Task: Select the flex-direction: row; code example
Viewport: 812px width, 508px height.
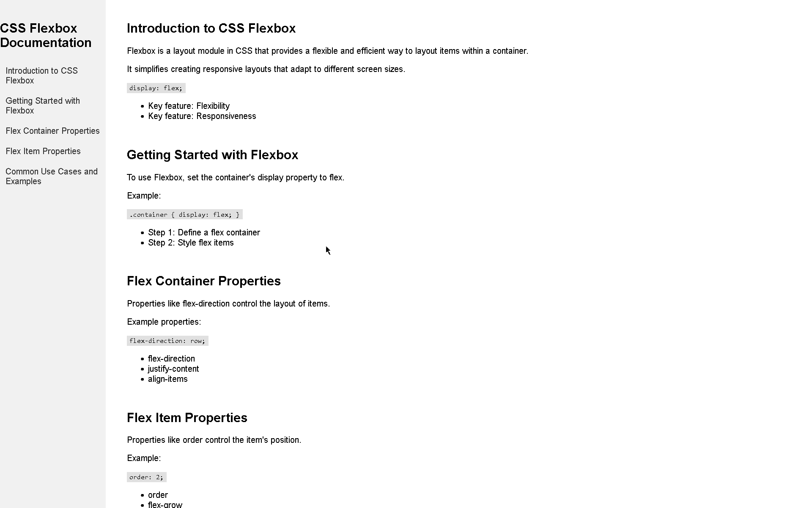Action: click(x=167, y=340)
